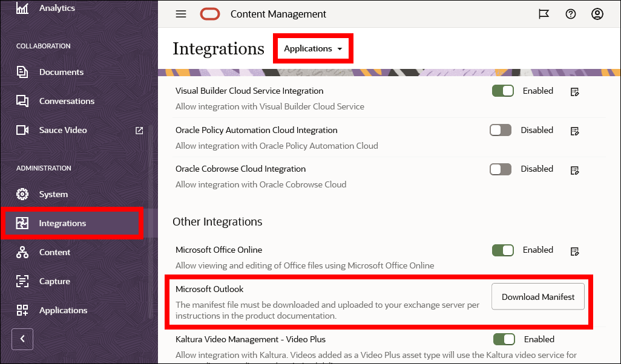
Task: Click the Visual Builder Cloud Service Integration label
Action: (x=249, y=91)
